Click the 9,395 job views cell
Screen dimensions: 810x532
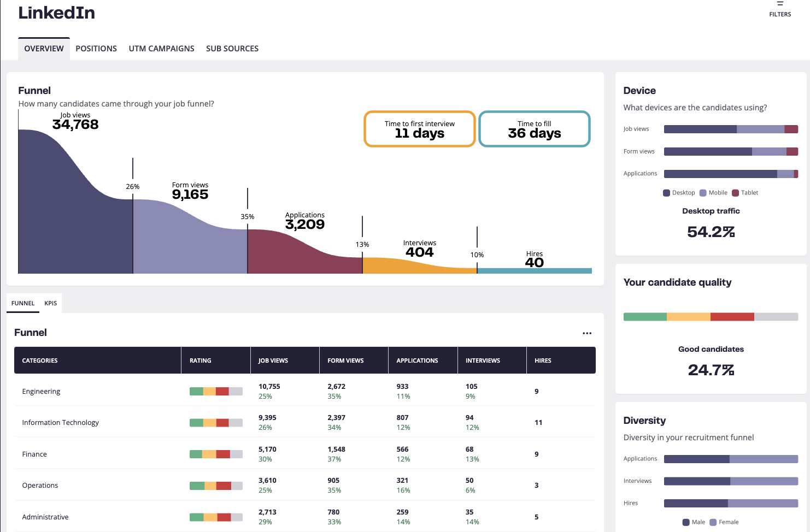pyautogui.click(x=267, y=417)
